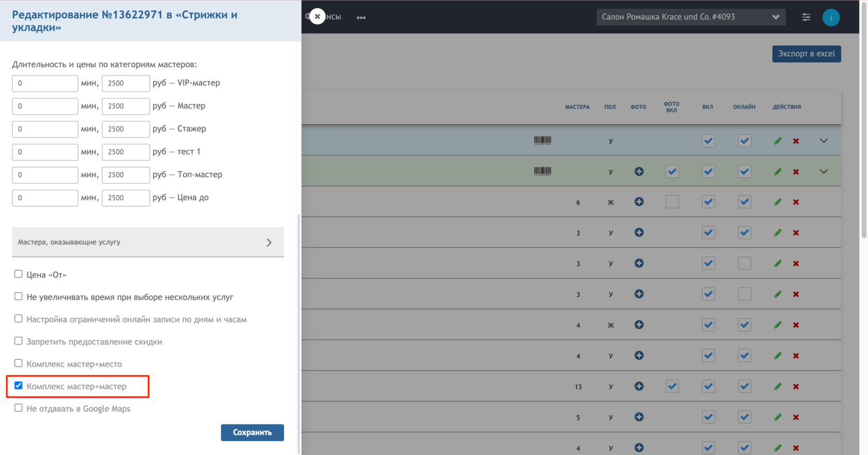Click the barcode icon in the green row

point(542,171)
